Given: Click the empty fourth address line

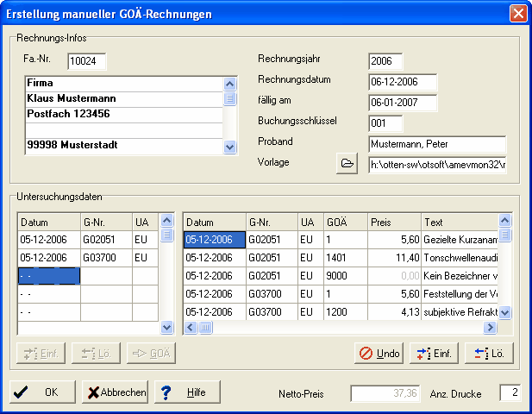Looking at the screenshot, I should tap(124, 130).
